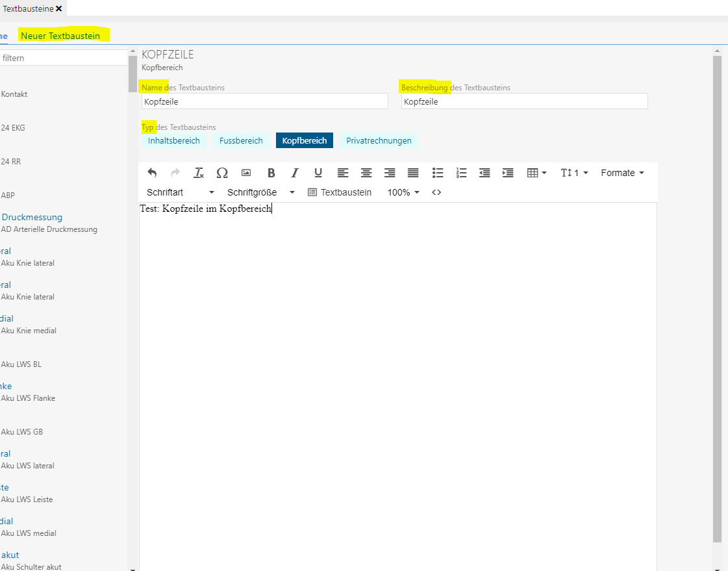Open the 100% zoom dropdown
The height and width of the screenshot is (571, 728).
[403, 192]
